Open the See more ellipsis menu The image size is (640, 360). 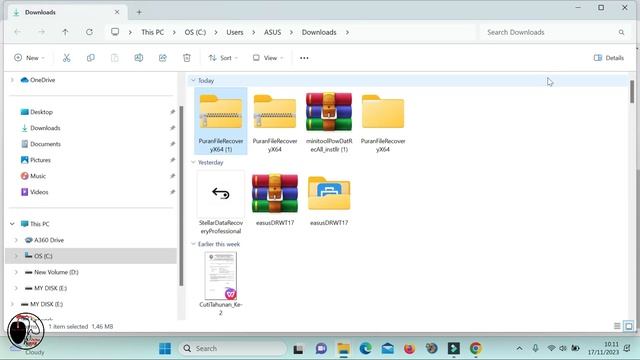pos(304,58)
